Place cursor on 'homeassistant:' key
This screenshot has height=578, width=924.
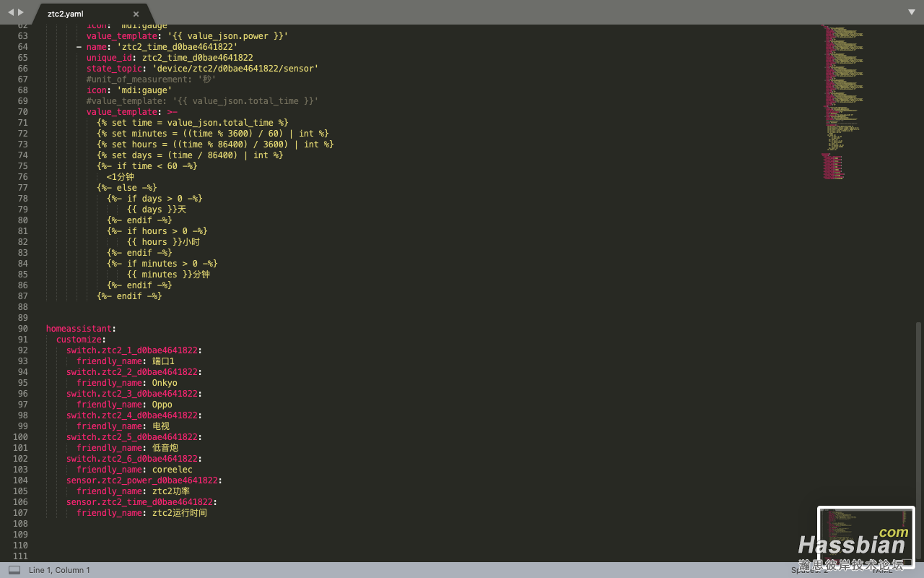pyautogui.click(x=82, y=329)
